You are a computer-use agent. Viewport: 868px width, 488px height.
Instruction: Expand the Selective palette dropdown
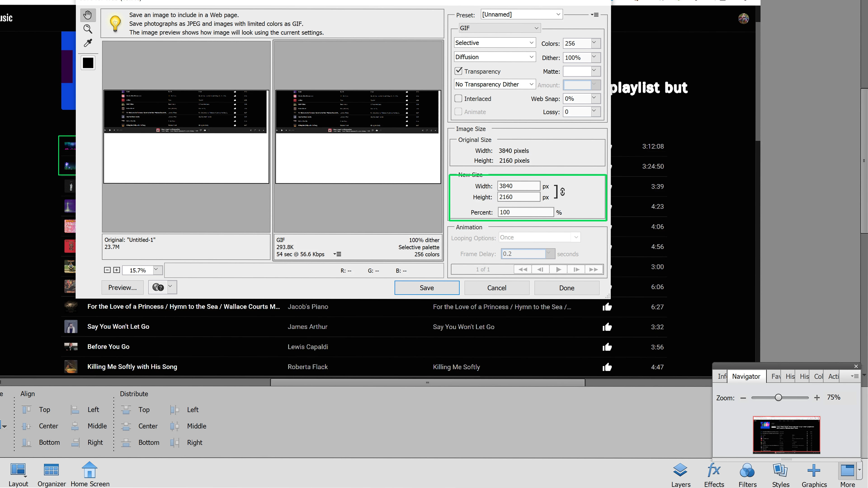494,43
